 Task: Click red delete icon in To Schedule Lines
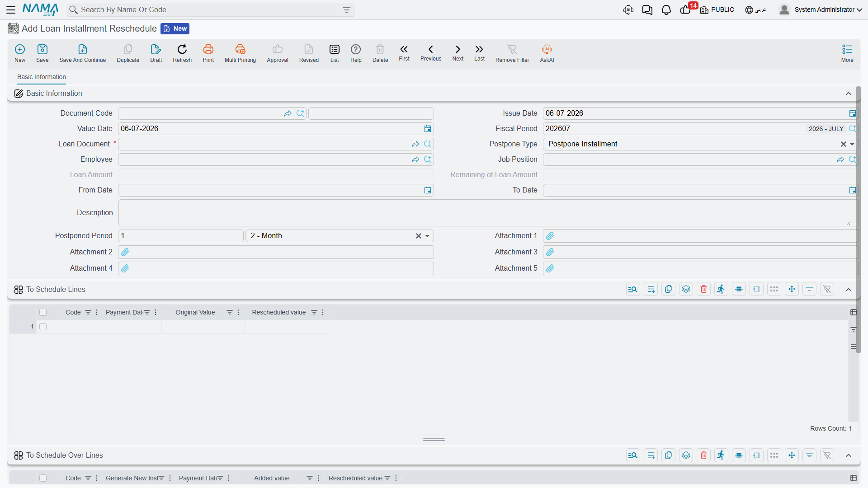703,289
